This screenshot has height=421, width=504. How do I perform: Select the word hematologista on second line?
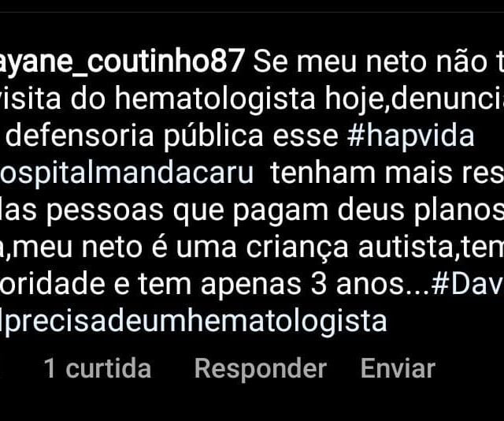(x=215, y=99)
